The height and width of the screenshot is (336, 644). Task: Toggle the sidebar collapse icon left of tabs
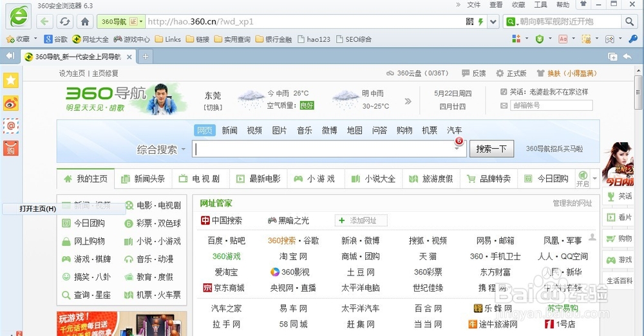(x=10, y=56)
